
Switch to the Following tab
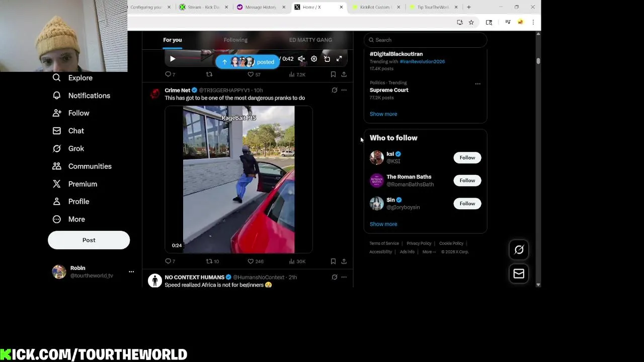pyautogui.click(x=235, y=40)
